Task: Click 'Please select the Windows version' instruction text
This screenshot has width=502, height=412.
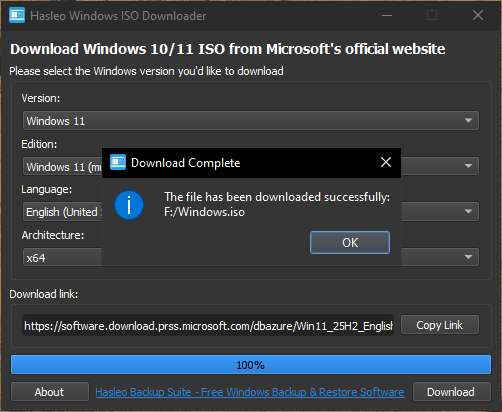Action: point(146,71)
